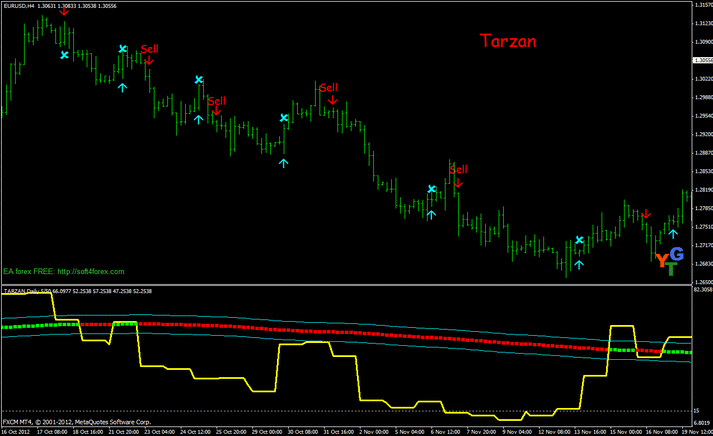
Task: Click the rightmost cyan X marker
Action: click(579, 240)
